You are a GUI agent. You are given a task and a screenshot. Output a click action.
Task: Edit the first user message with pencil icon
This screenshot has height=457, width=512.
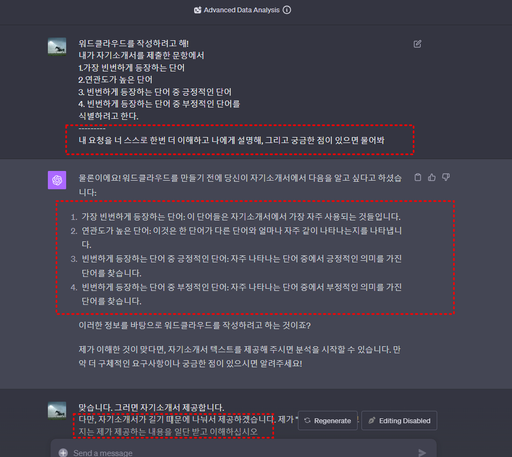(417, 44)
